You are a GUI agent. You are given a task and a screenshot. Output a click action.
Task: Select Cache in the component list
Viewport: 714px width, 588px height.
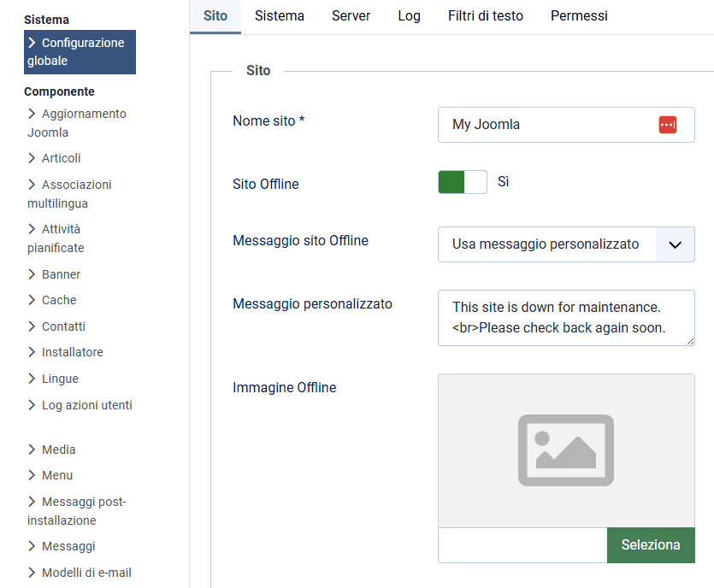[x=59, y=300]
